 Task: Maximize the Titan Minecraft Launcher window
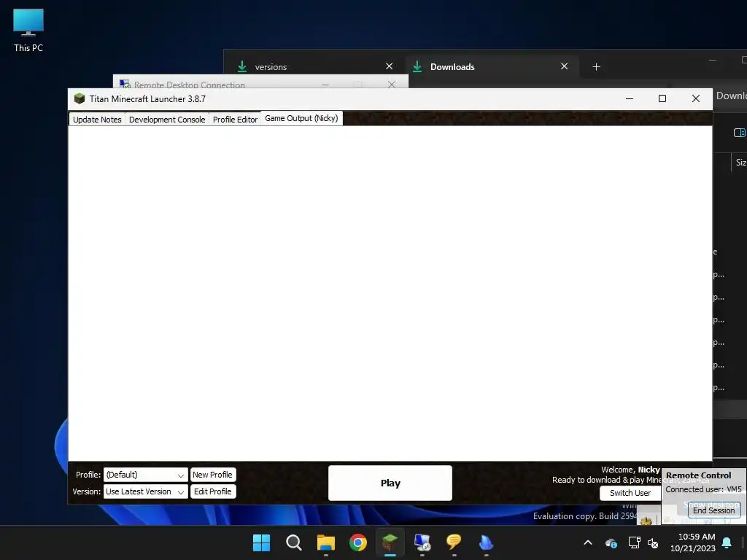click(x=662, y=98)
